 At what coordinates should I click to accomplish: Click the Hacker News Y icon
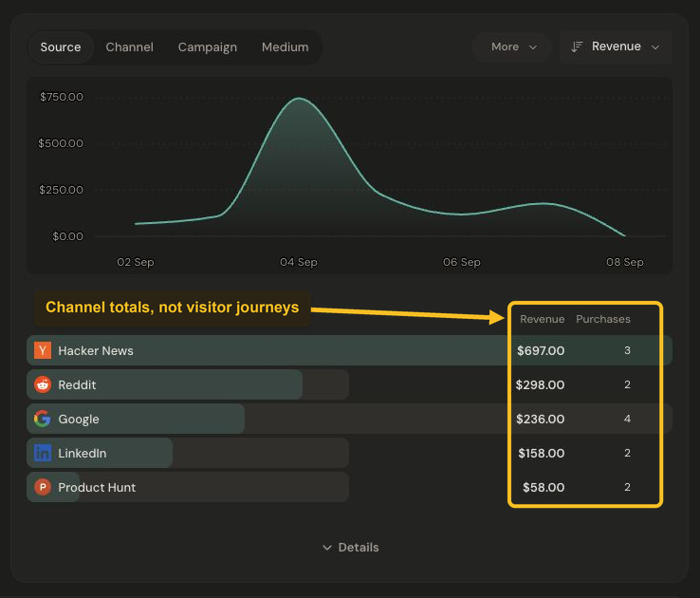43,350
